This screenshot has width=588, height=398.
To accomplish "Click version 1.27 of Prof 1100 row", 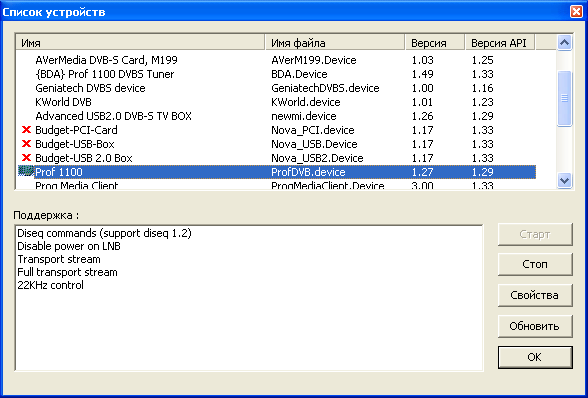I will pos(422,172).
